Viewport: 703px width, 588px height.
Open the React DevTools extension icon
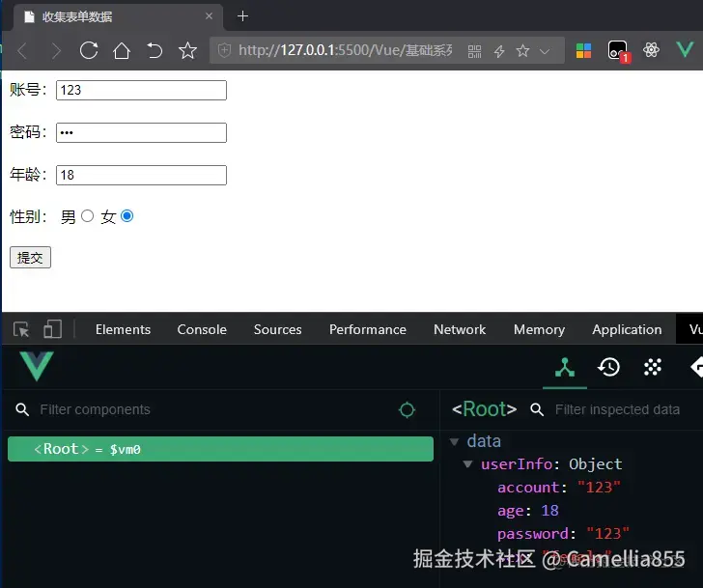(x=651, y=50)
